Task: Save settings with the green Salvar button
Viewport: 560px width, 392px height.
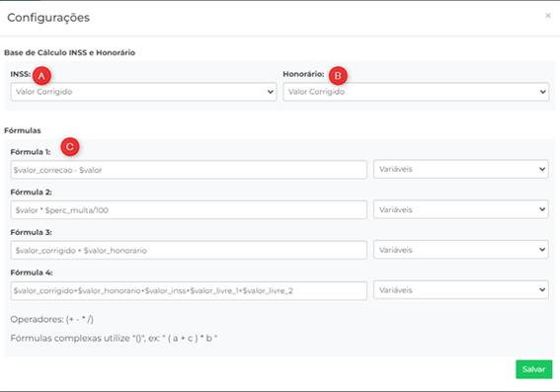Action: pyautogui.click(x=533, y=369)
